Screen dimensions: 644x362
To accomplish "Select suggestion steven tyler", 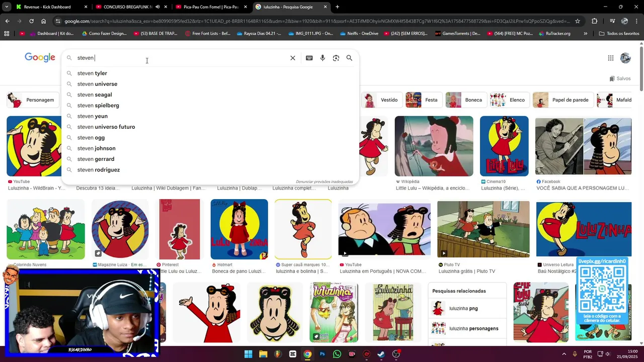I will coord(210,73).
